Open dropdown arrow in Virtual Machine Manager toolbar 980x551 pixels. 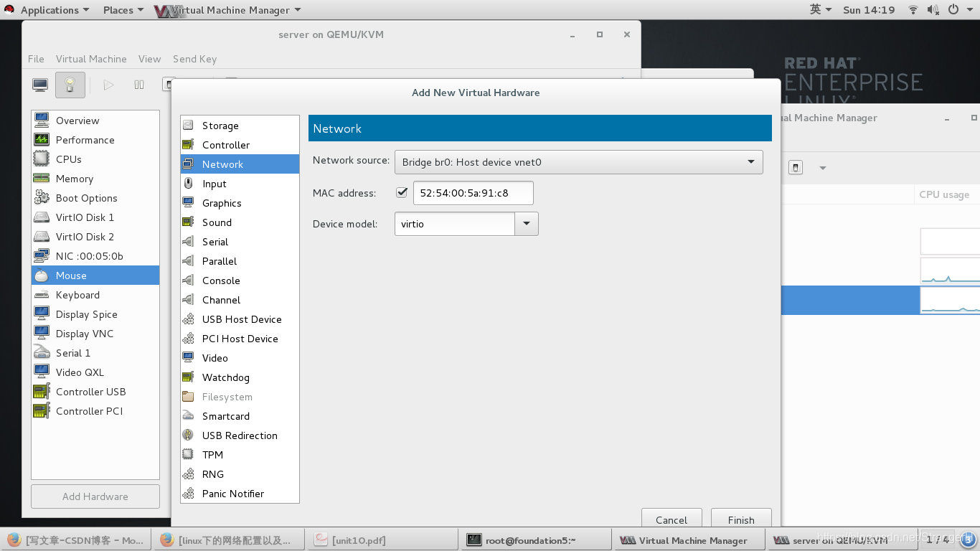[823, 168]
